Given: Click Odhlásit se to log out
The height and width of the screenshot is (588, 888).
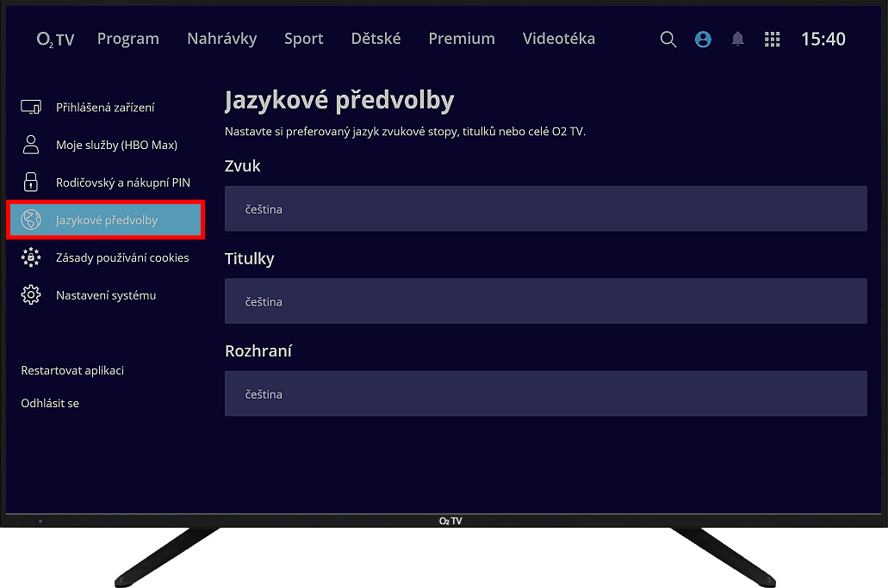Looking at the screenshot, I should click(50, 403).
